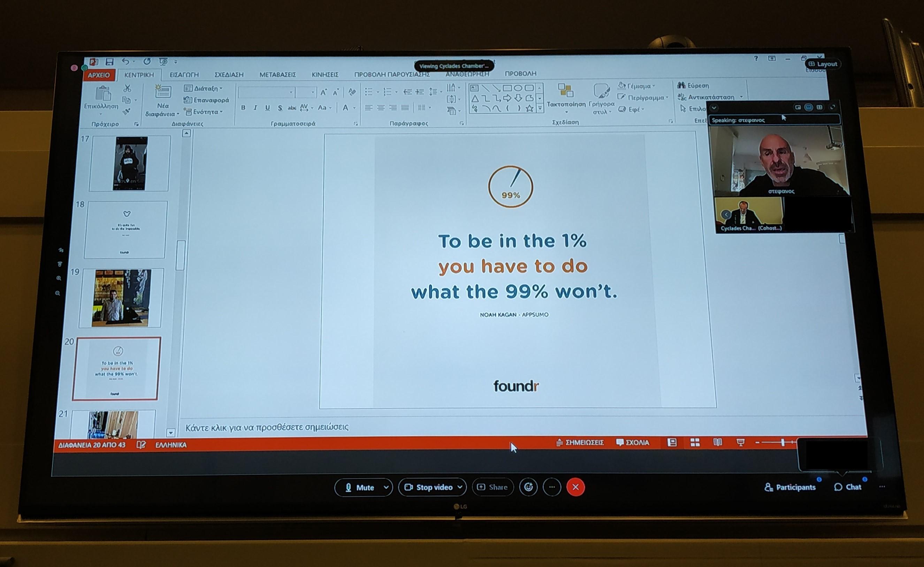Click the Redo icon in quick access toolbar
Viewport: 924px width, 567px height.
[x=147, y=61]
